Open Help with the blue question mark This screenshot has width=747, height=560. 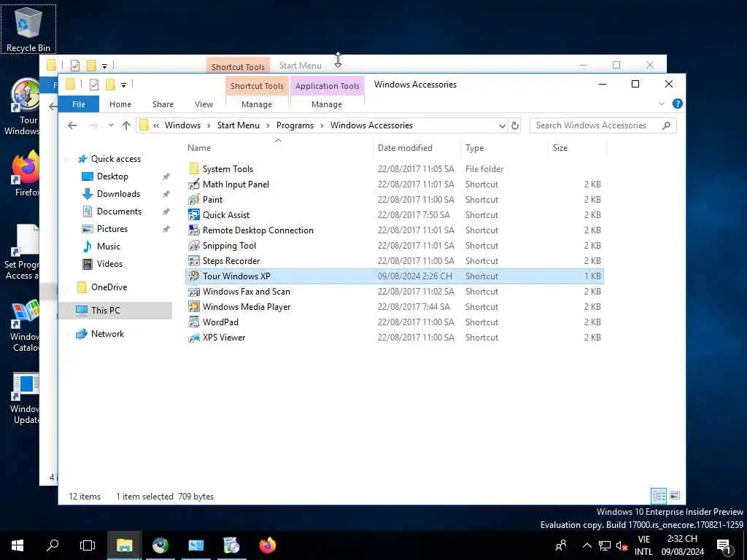click(x=677, y=104)
